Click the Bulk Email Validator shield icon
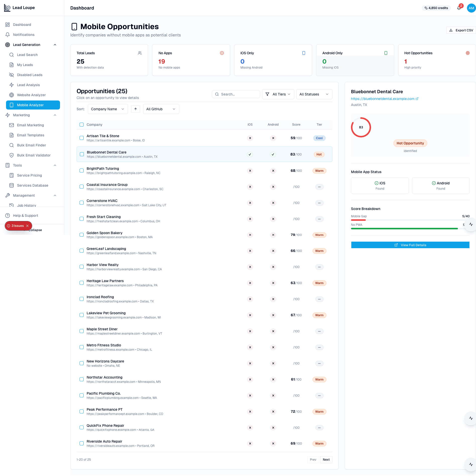The image size is (476, 476). (12, 155)
